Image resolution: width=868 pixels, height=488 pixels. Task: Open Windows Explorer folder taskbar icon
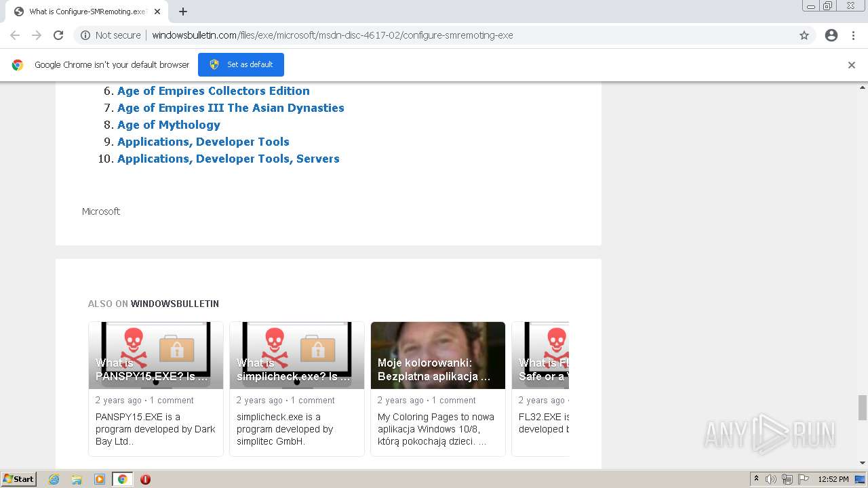(77, 479)
